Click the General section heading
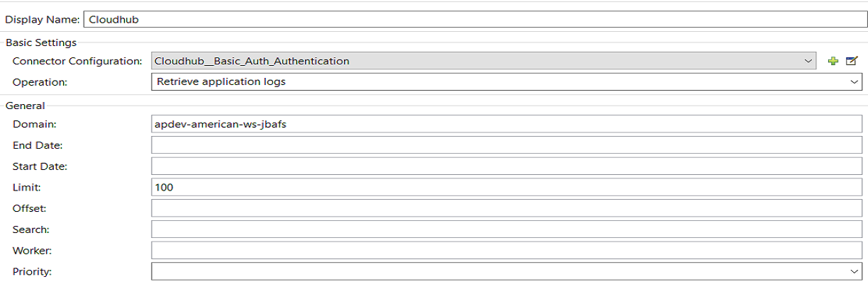 point(25,106)
